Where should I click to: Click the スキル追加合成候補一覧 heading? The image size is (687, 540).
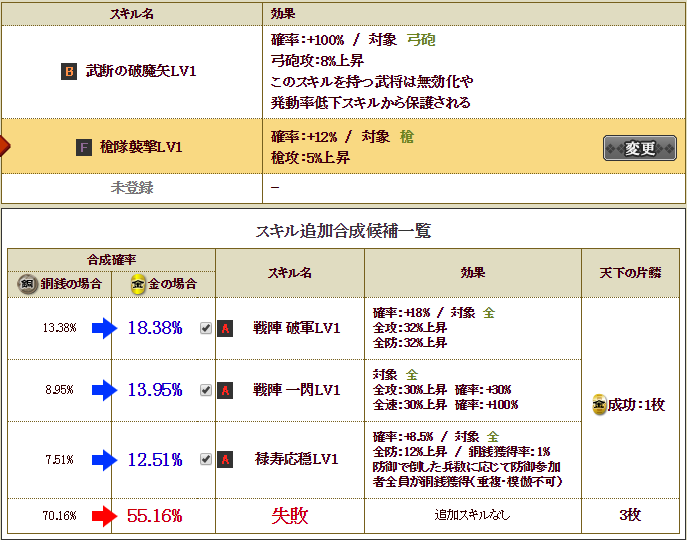click(344, 231)
